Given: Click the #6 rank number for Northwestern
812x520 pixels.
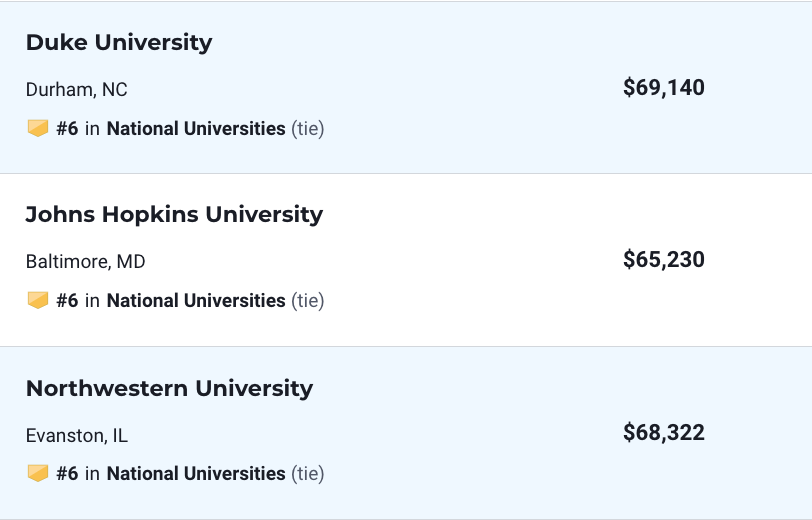Looking at the screenshot, I should tap(67, 473).
